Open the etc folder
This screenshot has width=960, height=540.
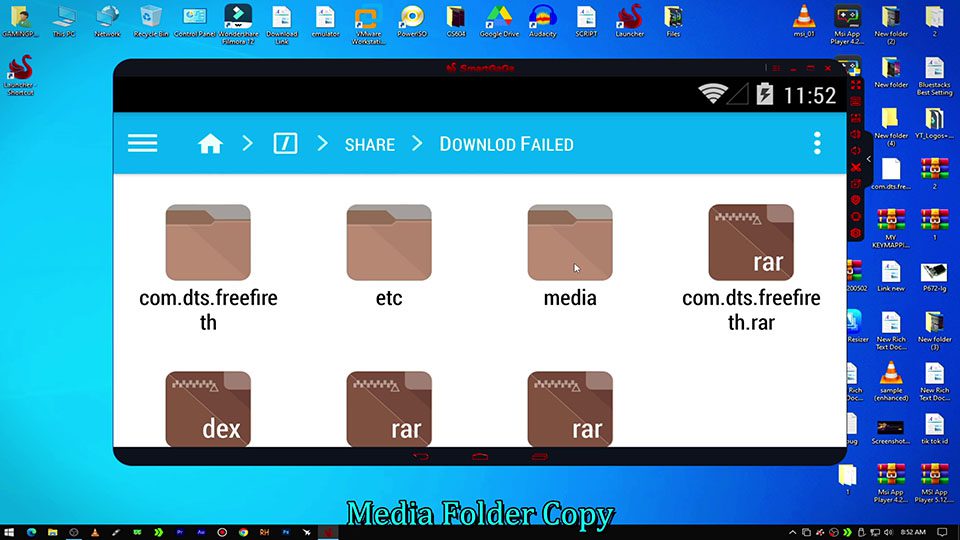[389, 242]
